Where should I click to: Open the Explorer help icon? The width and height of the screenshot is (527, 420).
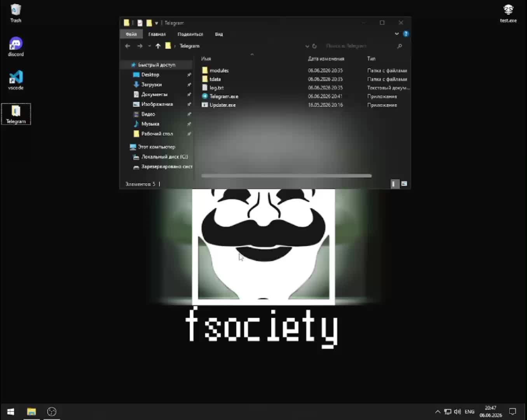tap(406, 34)
